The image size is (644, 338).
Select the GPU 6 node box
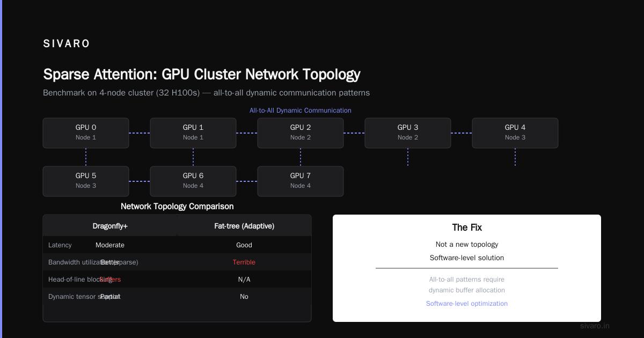click(193, 181)
